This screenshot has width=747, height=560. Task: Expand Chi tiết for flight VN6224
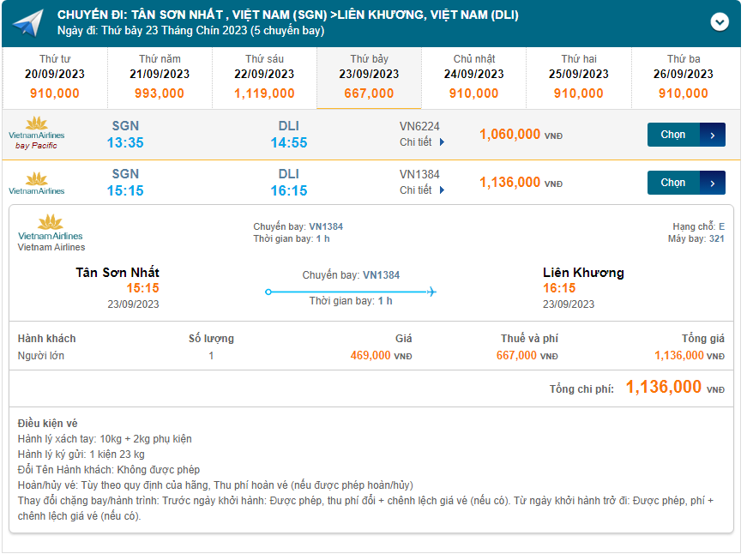click(422, 142)
